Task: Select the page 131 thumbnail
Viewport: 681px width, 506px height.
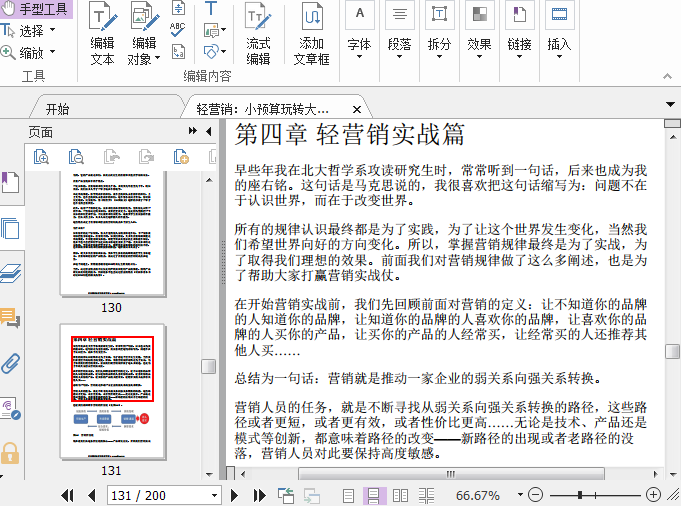Action: tap(112, 391)
